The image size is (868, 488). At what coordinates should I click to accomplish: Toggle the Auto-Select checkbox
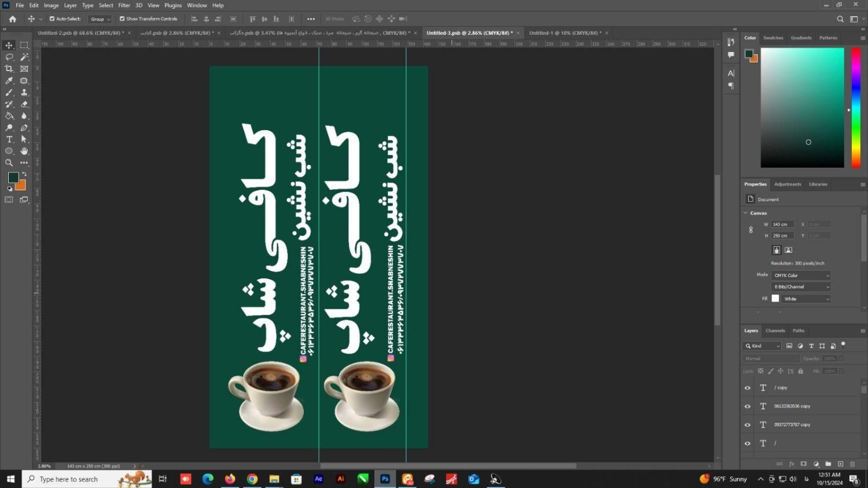click(52, 19)
